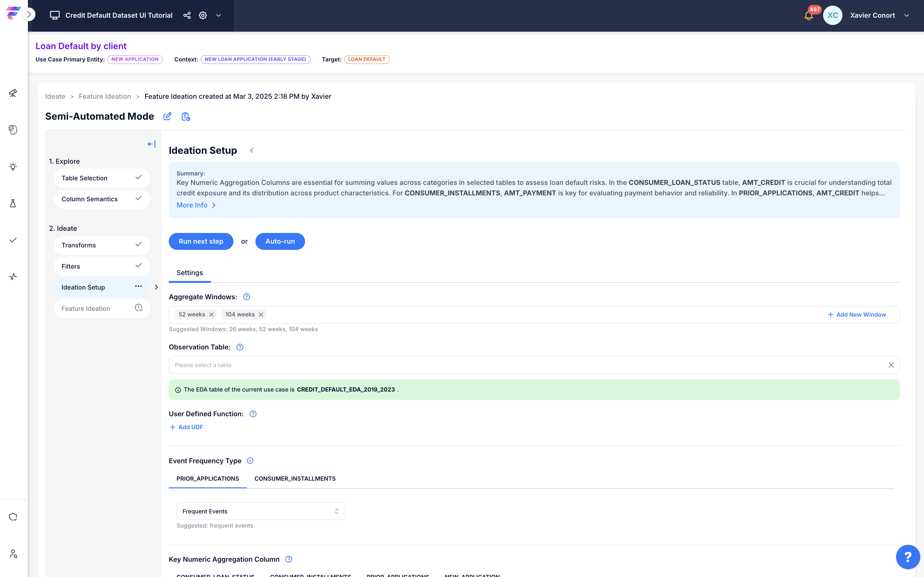Open the shield admin sidebar icon
Viewport: 924px width, 577px height.
click(x=13, y=517)
